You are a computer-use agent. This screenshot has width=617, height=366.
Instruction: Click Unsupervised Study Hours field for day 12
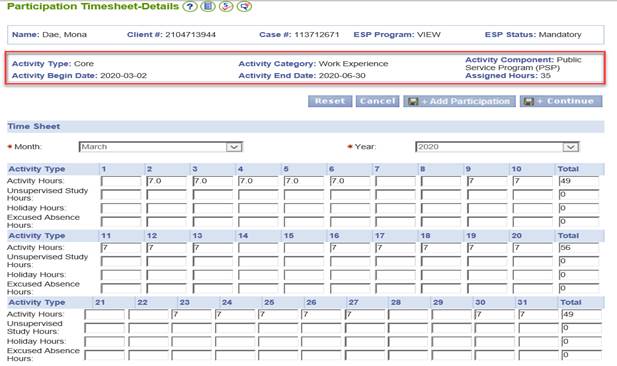(166, 261)
